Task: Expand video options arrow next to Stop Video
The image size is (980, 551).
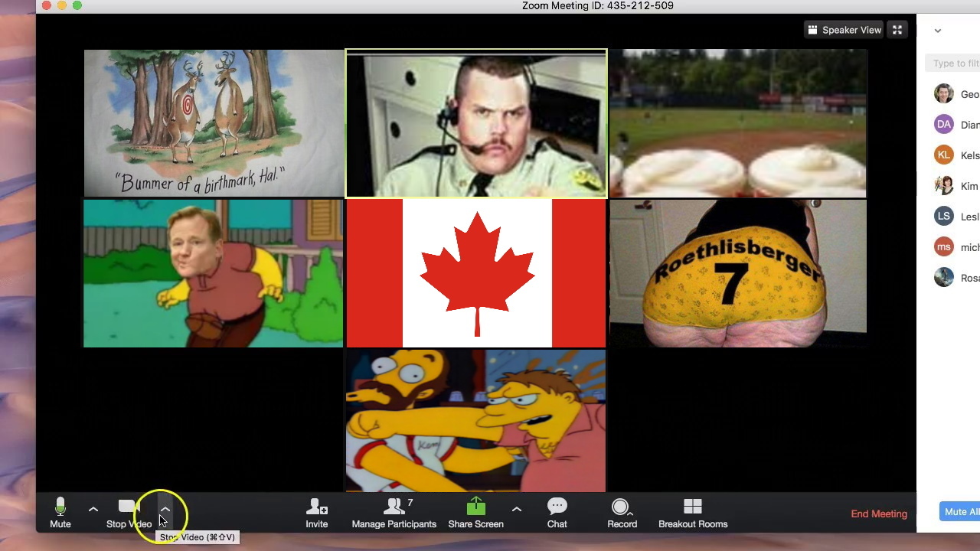Action: click(x=165, y=509)
